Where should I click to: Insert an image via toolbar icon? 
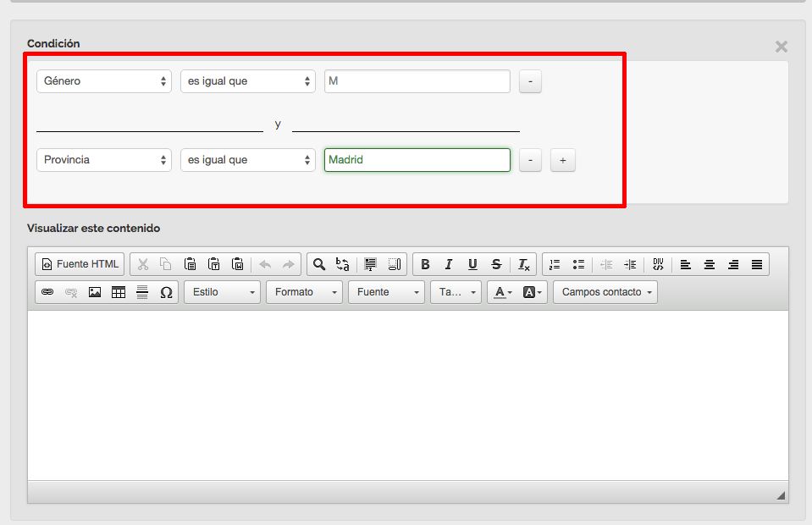[x=95, y=292]
